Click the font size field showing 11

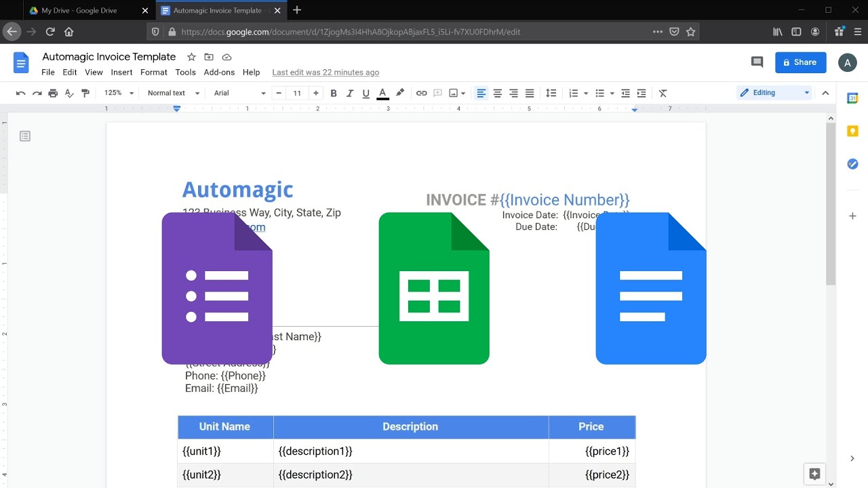[297, 94]
